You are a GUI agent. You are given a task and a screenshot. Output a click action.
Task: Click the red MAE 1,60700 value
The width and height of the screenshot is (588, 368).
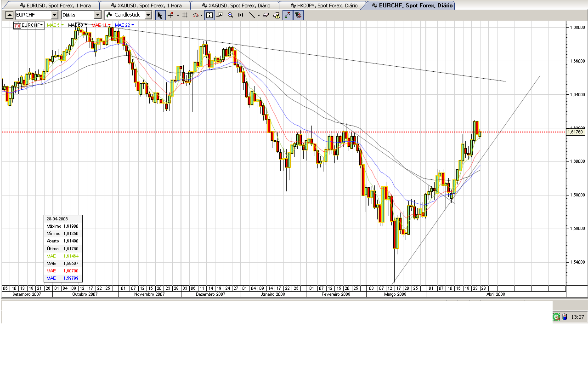pos(71,271)
